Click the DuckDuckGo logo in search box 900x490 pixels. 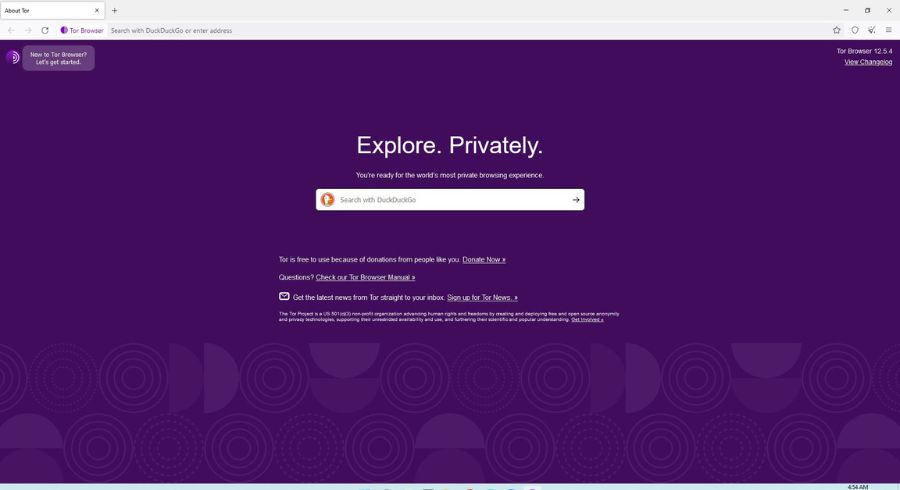coord(328,200)
